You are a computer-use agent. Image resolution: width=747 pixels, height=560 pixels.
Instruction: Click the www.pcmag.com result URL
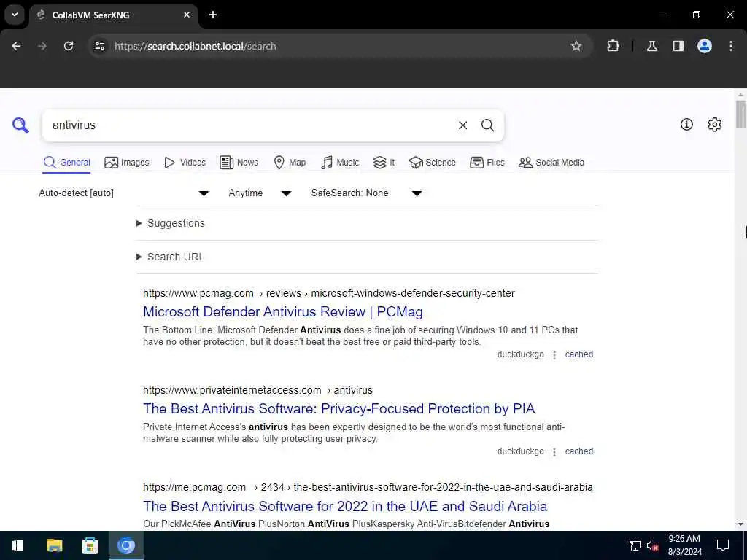tap(329, 293)
